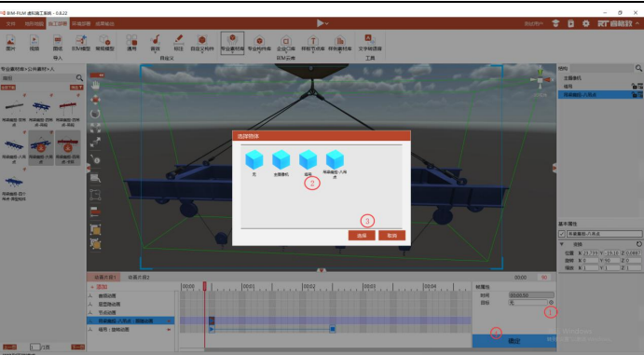The width and height of the screenshot is (644, 355).
Task: Click the 文字转语音 text-to-speech tool
Action: [370, 42]
